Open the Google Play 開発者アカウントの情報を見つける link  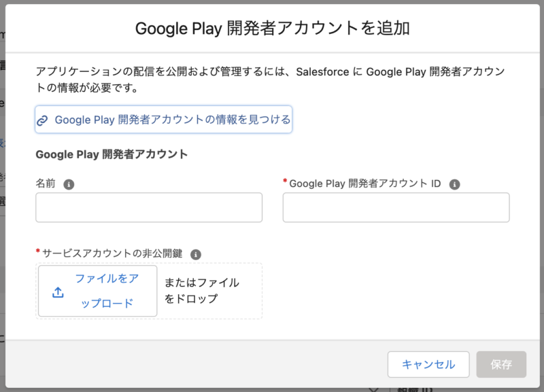[165, 119]
